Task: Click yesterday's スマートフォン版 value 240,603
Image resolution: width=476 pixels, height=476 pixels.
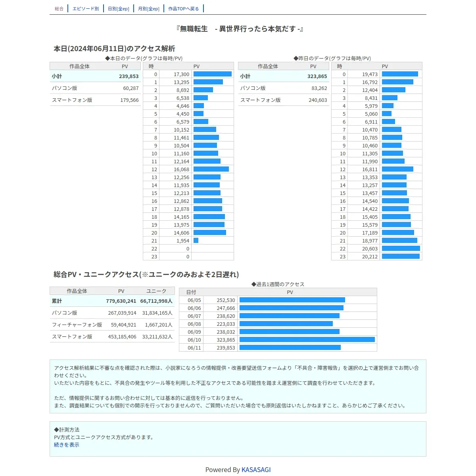Action: pyautogui.click(x=318, y=100)
